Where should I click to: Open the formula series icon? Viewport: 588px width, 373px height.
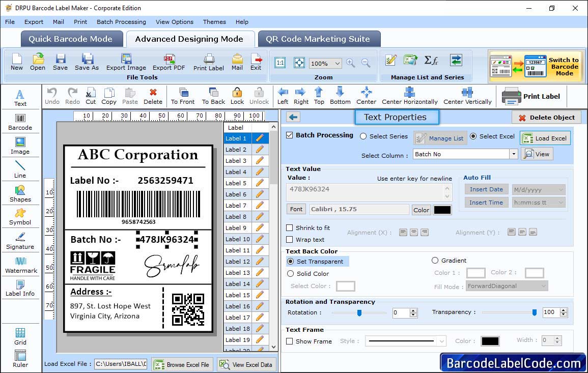click(x=431, y=61)
